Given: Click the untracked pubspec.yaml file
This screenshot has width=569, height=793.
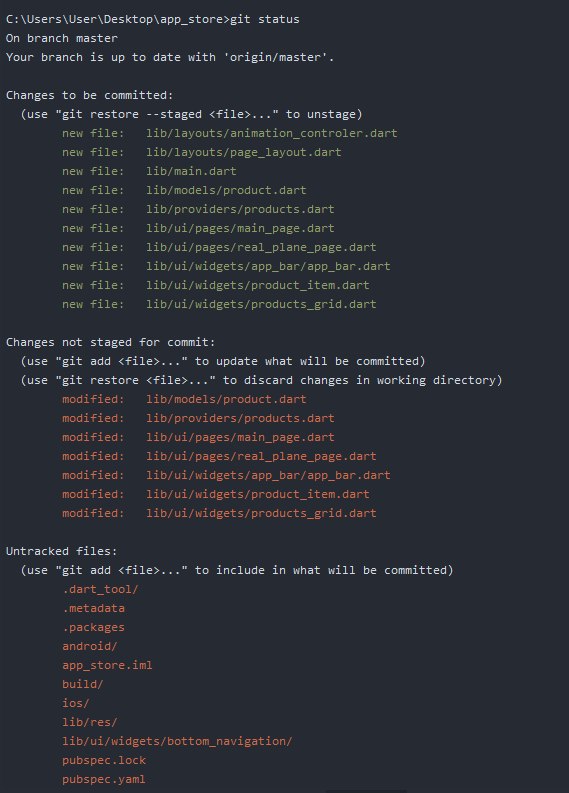Looking at the screenshot, I should pyautogui.click(x=104, y=779).
